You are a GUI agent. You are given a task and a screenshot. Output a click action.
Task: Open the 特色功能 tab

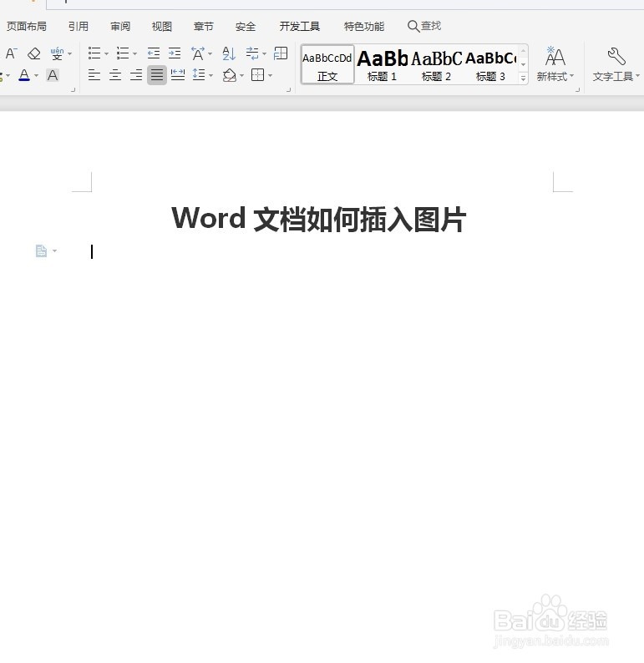(x=364, y=26)
